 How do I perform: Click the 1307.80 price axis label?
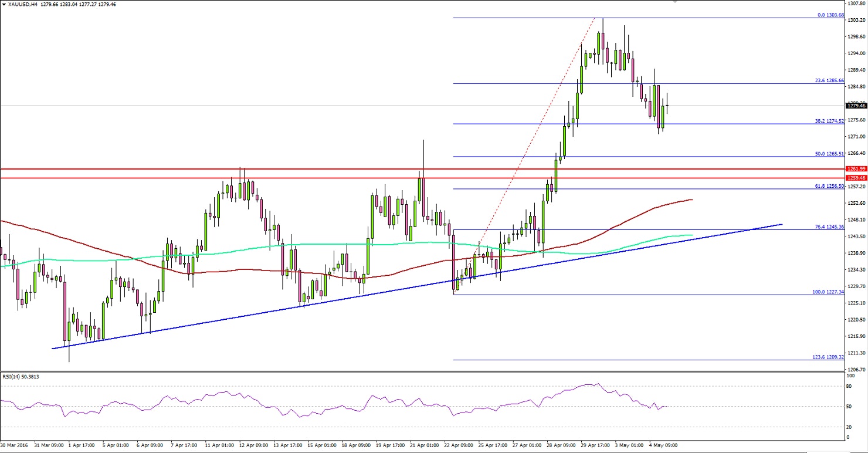[x=857, y=3]
